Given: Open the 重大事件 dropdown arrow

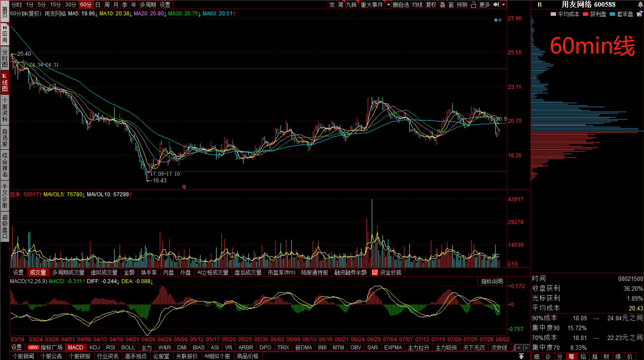Looking at the screenshot, I should (388, 4).
